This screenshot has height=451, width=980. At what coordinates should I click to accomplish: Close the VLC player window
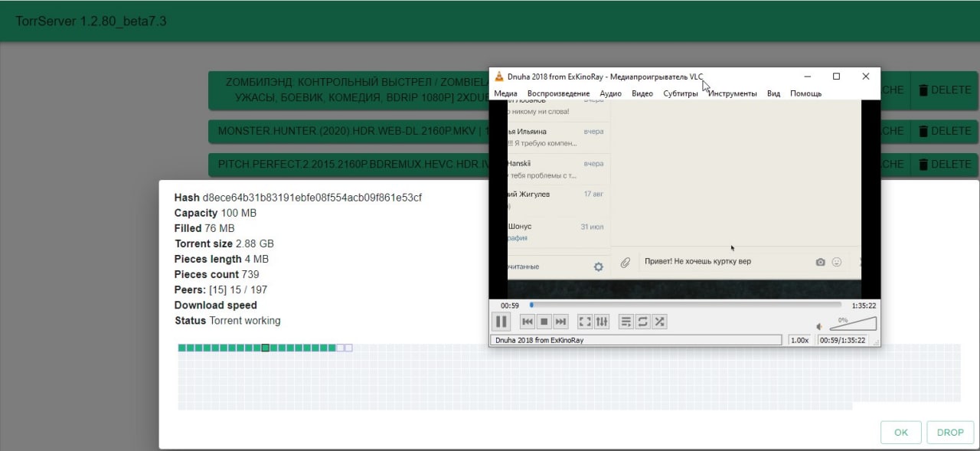pos(866,76)
